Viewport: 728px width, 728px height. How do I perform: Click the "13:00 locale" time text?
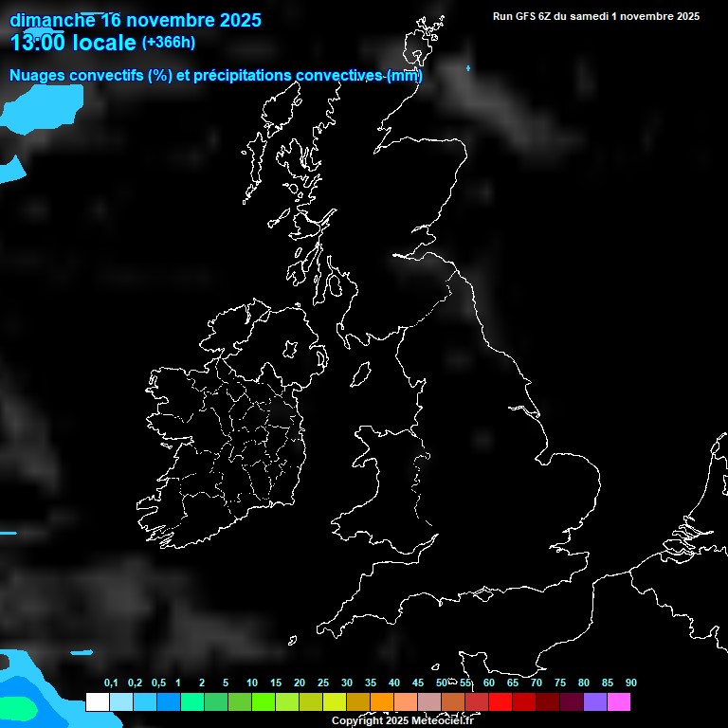tap(73, 43)
